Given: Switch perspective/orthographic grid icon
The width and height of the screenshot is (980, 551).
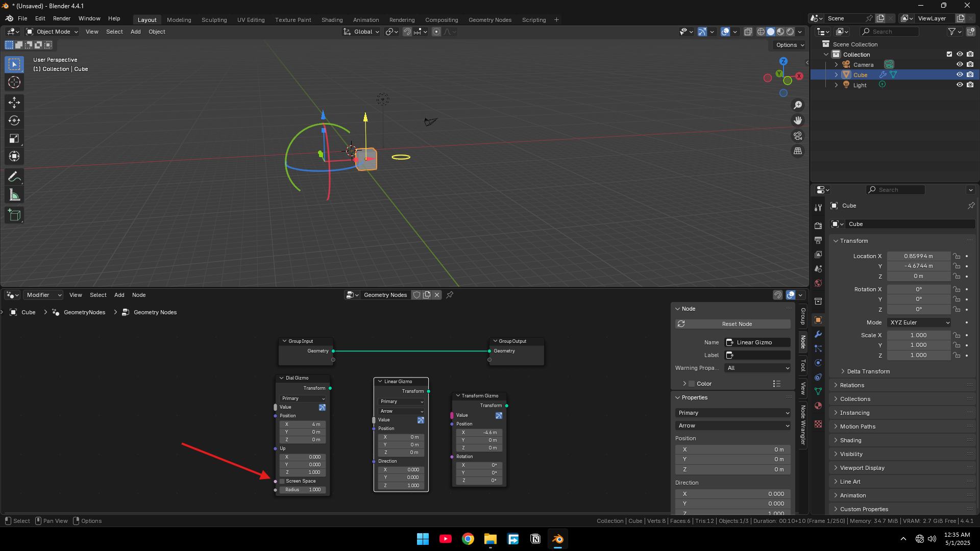Looking at the screenshot, I should pyautogui.click(x=798, y=151).
